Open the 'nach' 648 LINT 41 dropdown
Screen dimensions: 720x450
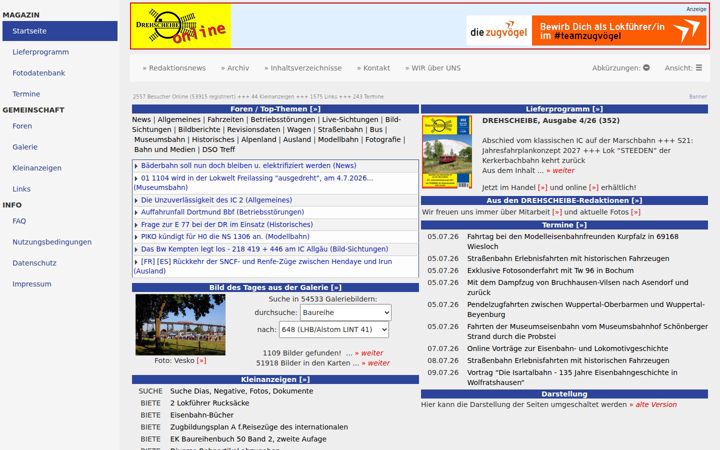(334, 330)
